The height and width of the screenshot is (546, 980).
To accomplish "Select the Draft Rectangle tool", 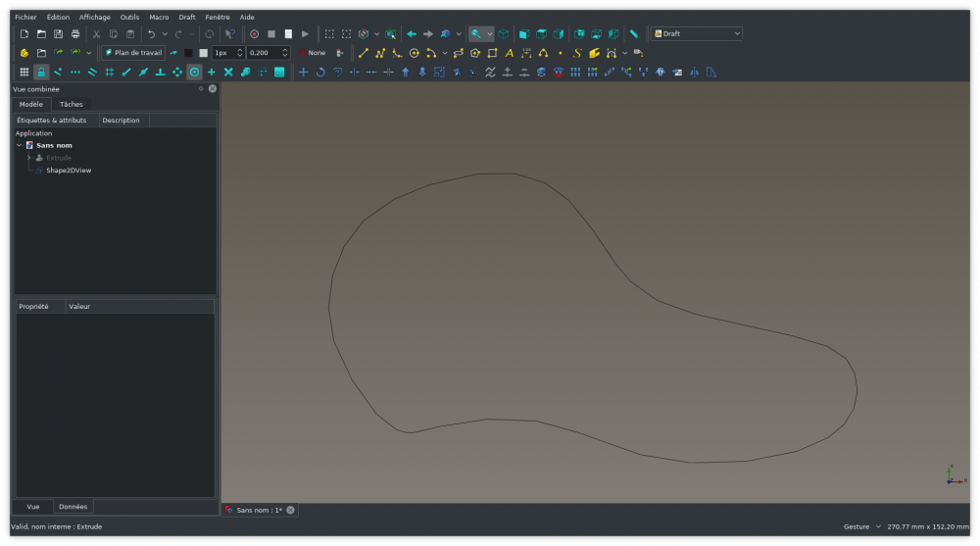I will (493, 53).
